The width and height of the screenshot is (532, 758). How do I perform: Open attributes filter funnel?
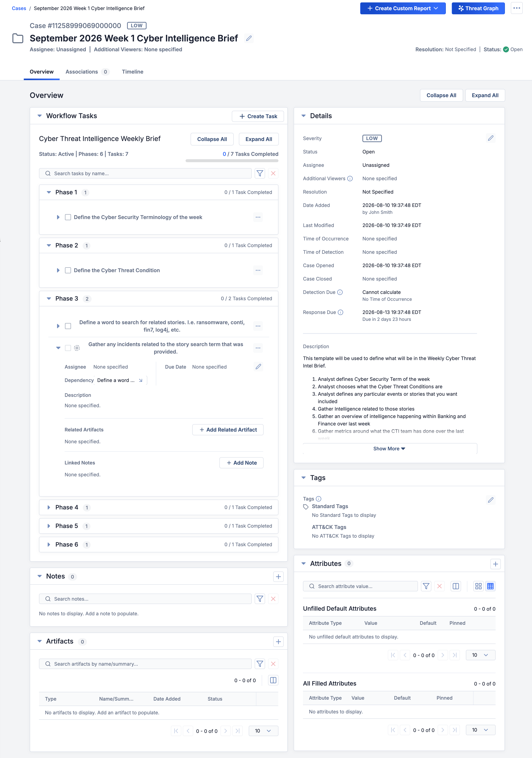426,586
